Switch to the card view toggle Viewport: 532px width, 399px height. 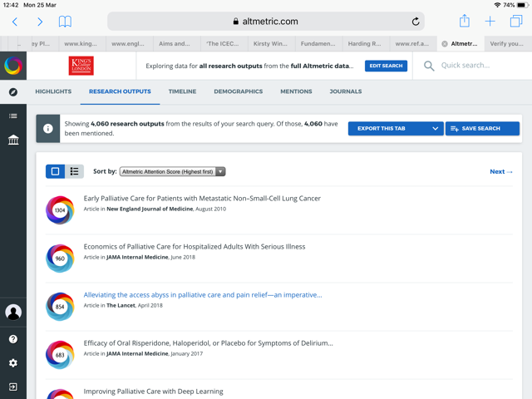click(x=56, y=171)
